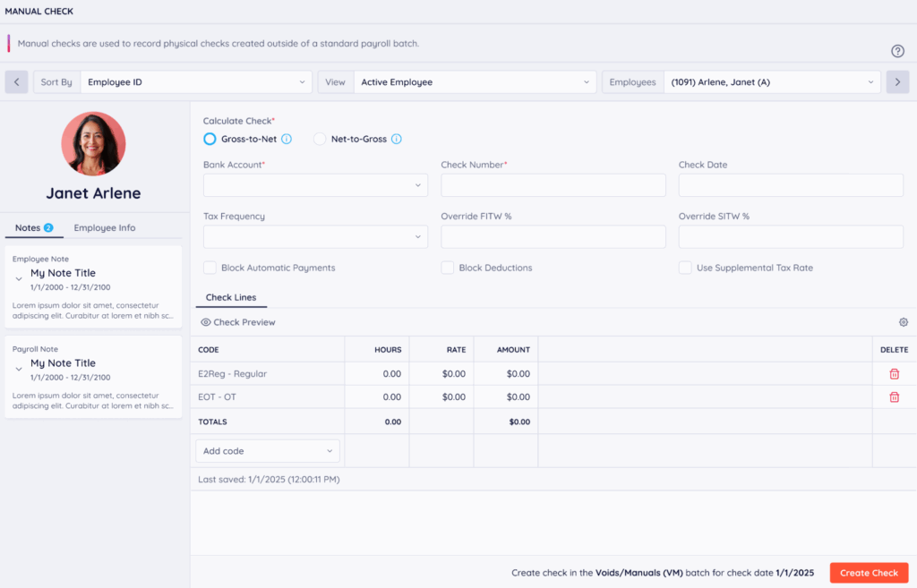Click info icon beside Net-to-Gross
Image resolution: width=917 pixels, height=588 pixels.
pyautogui.click(x=396, y=139)
